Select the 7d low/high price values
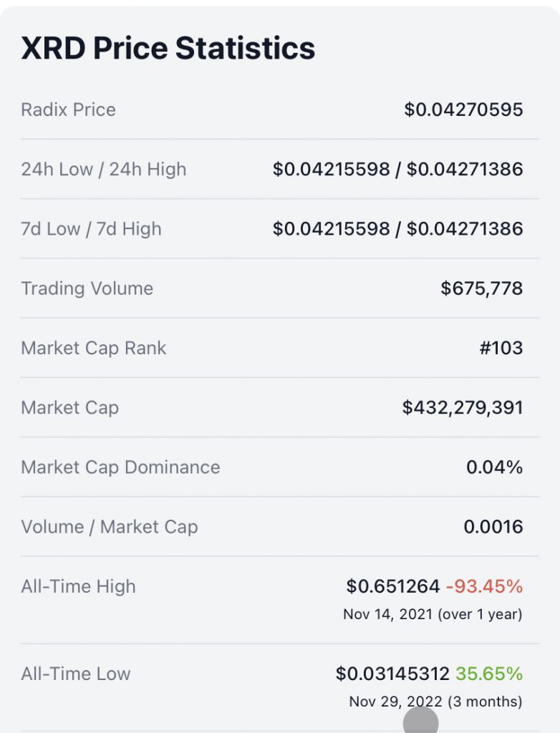The width and height of the screenshot is (560, 733). 397,229
